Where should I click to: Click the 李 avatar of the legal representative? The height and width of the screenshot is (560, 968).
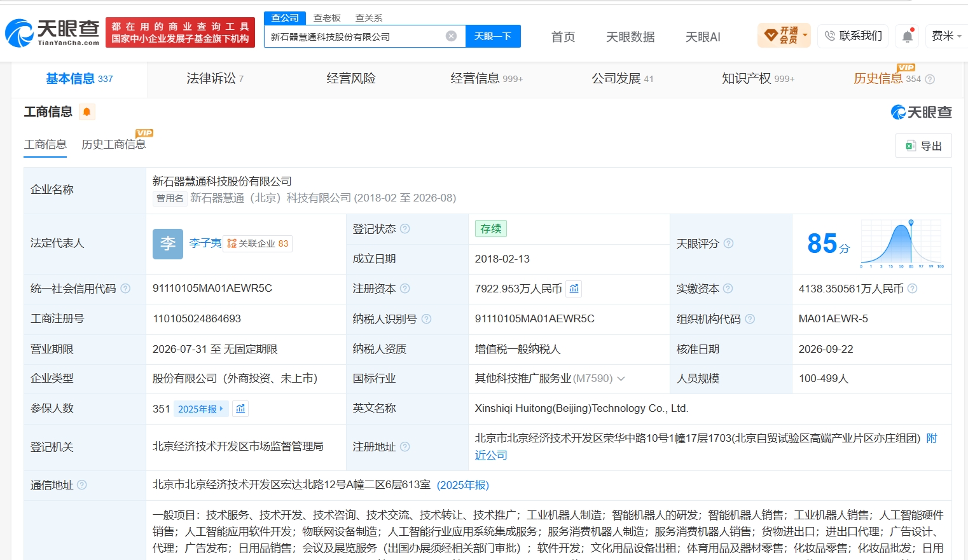(168, 243)
